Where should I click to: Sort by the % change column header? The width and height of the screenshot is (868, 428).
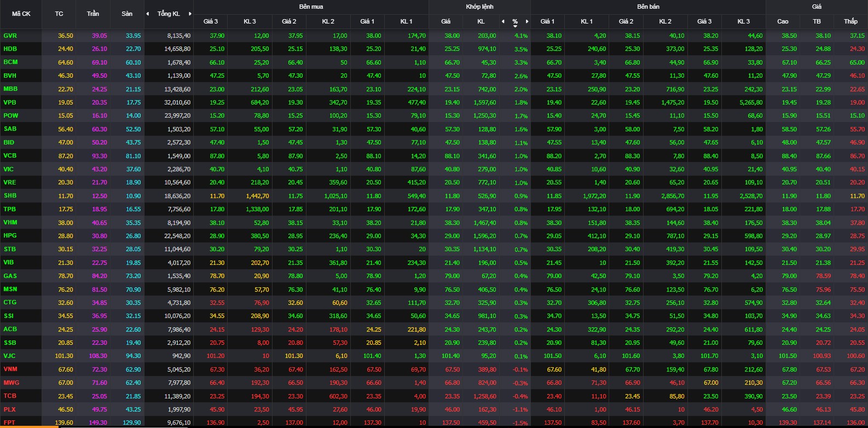[515, 22]
